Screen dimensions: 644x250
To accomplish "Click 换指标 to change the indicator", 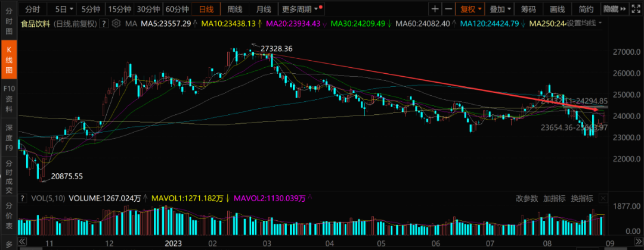I will pyautogui.click(x=581, y=199).
